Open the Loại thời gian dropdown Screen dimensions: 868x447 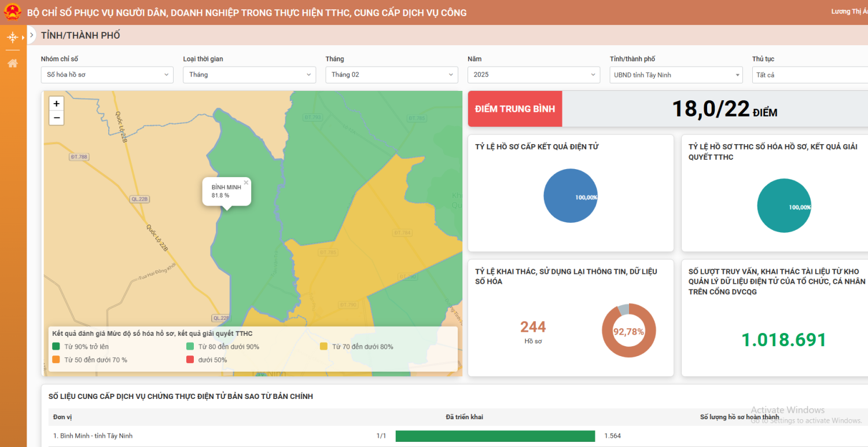tap(249, 75)
